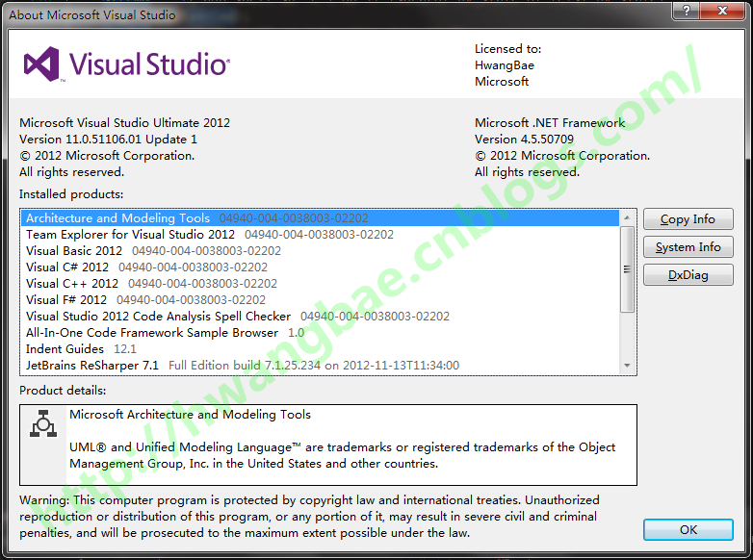Viewport: 753px width, 560px height.
Task: Click the HwangBae licensee name
Action: (505, 65)
